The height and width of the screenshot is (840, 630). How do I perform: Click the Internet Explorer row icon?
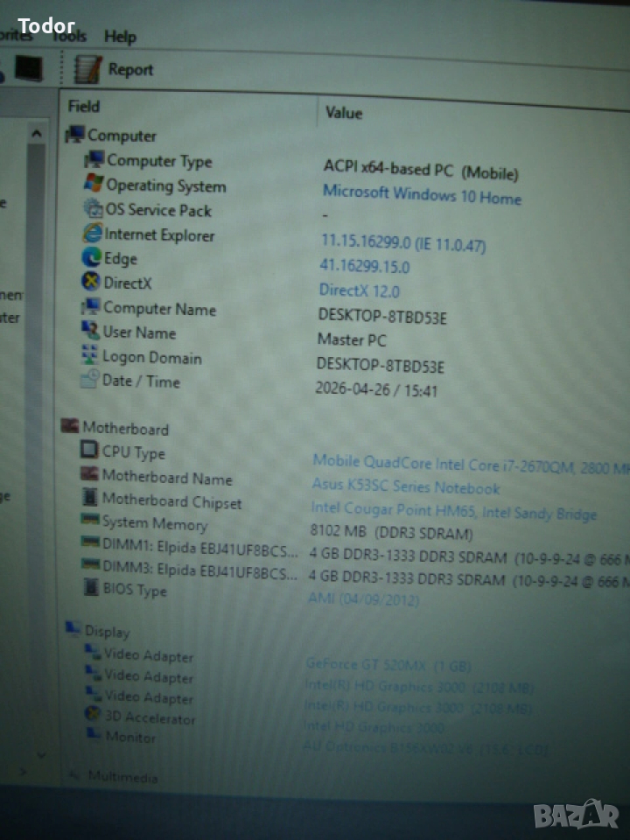92,234
